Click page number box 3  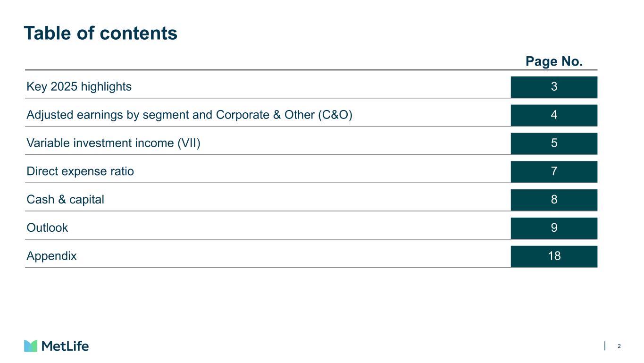coord(554,87)
